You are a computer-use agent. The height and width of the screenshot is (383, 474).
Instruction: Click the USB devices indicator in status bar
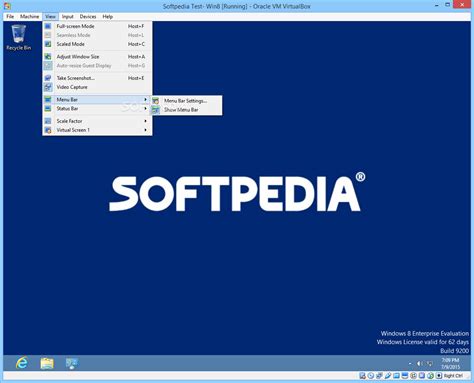388,376
